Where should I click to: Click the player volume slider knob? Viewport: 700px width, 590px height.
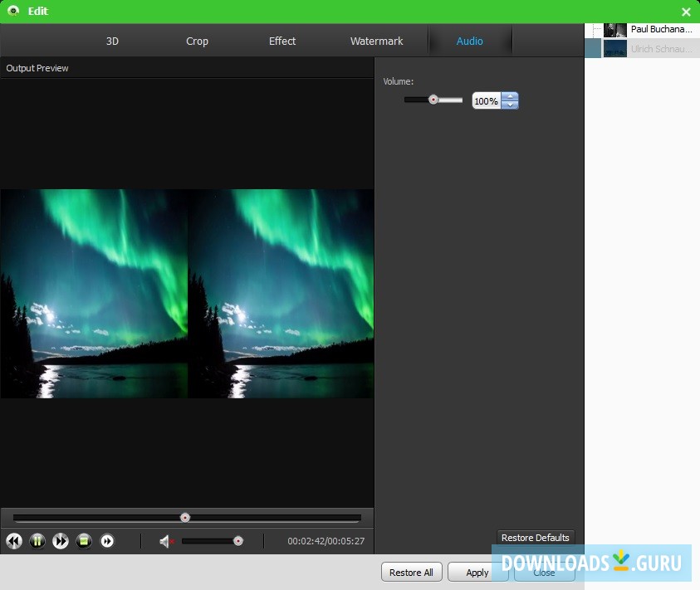click(238, 541)
